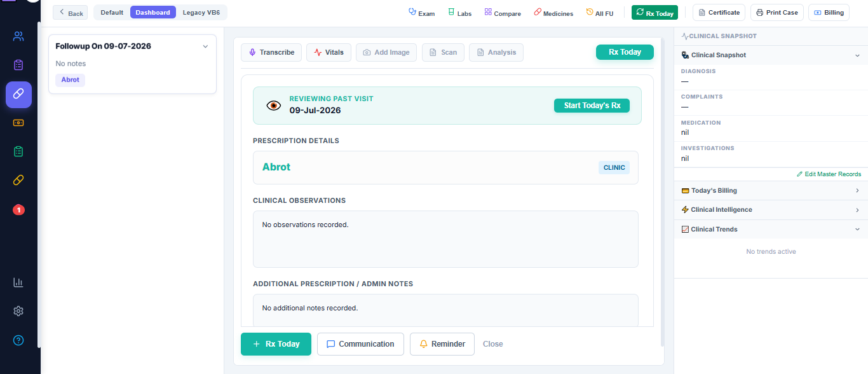Viewport: 868px width, 374px height.
Task: Select the highlighted pill prescriptions sidebar icon
Action: (x=18, y=94)
